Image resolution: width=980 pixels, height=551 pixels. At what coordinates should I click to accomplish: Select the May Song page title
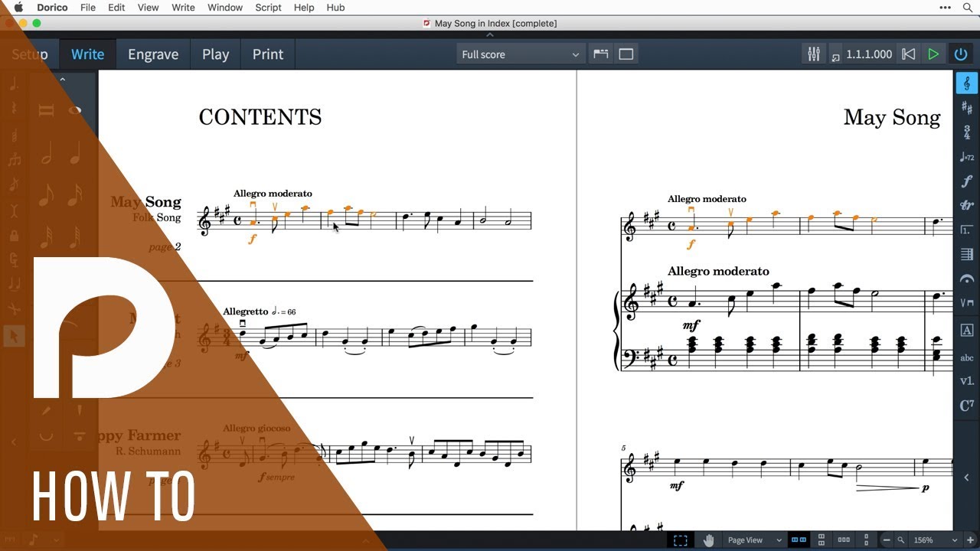[892, 117]
